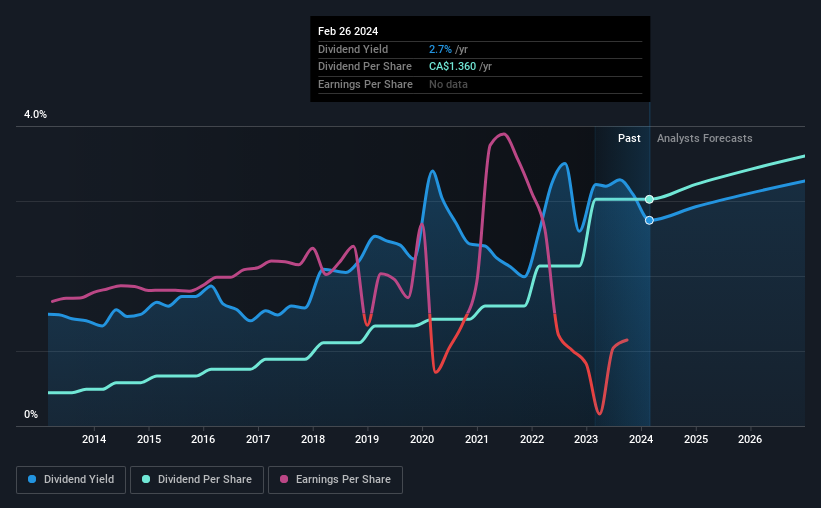The width and height of the screenshot is (821, 508).
Task: Click the CA$1.360 dividend per share value
Action: pyautogui.click(x=452, y=67)
